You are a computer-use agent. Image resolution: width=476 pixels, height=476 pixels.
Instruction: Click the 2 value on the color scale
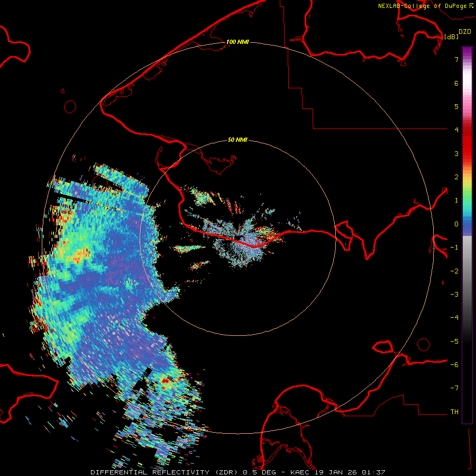pyautogui.click(x=456, y=177)
